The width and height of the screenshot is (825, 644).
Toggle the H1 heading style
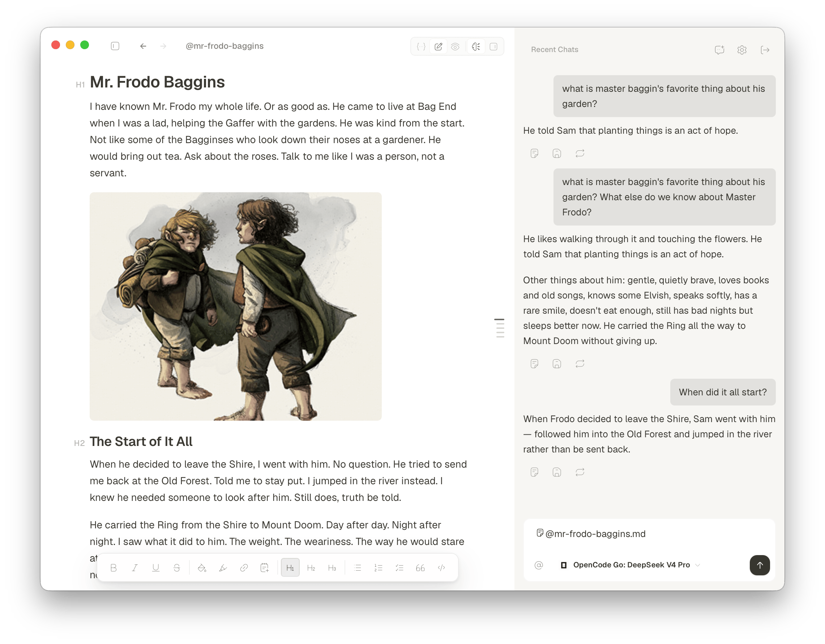click(290, 567)
